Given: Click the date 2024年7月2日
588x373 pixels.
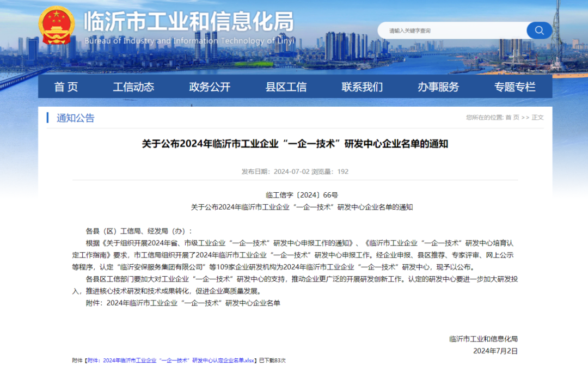Looking at the screenshot, I should click(495, 351).
